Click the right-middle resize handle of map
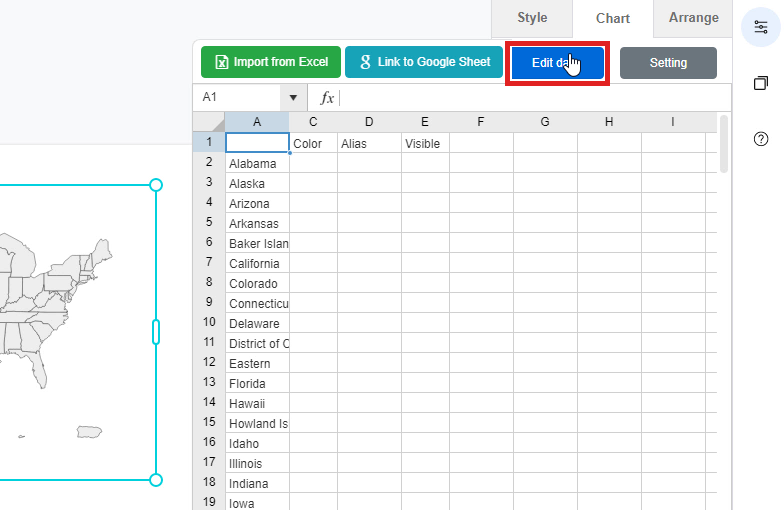Image resolution: width=784 pixels, height=510 pixels. pyautogui.click(x=156, y=332)
